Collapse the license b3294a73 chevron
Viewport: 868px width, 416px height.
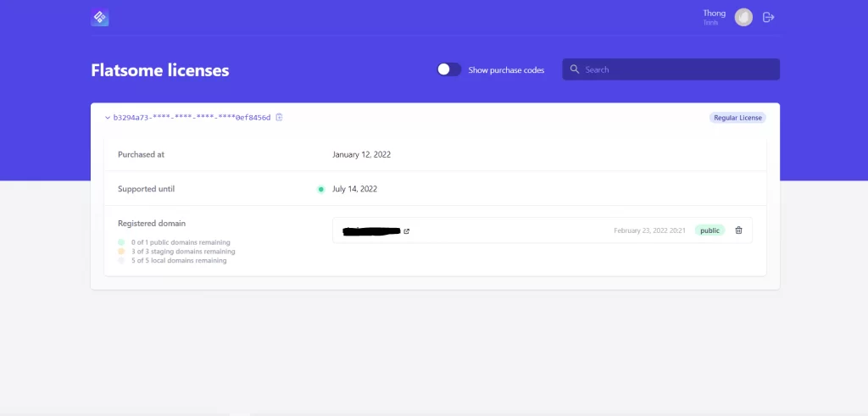tap(108, 118)
